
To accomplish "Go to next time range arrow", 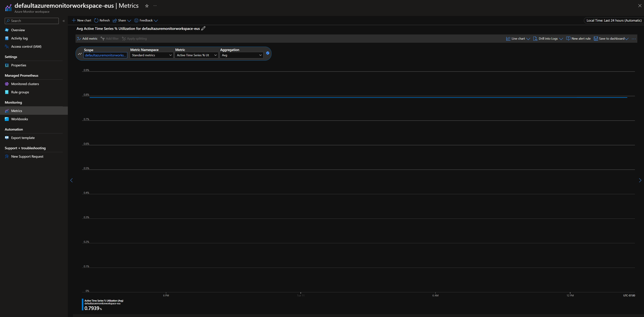I will click(640, 180).
